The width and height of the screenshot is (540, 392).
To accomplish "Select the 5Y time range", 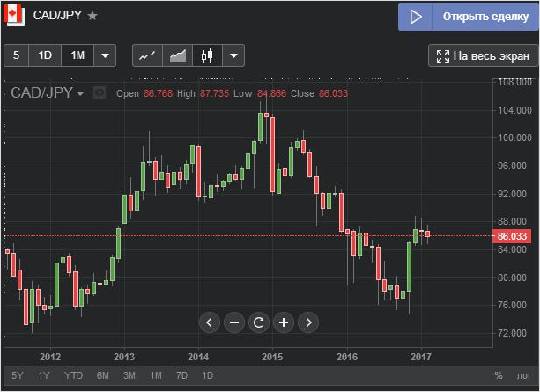I will pyautogui.click(x=18, y=376).
